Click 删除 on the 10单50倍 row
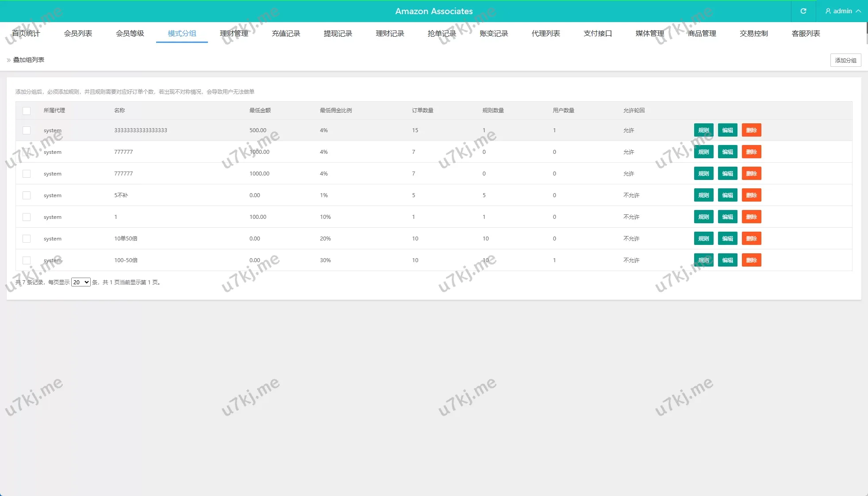 pyautogui.click(x=751, y=239)
